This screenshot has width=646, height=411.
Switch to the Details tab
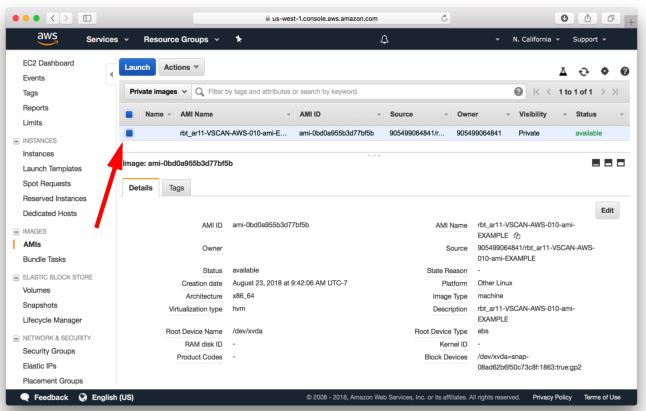[140, 188]
